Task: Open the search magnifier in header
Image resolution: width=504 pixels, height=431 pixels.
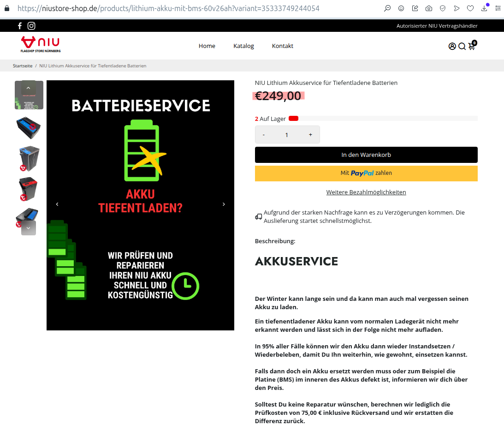Action: tap(462, 46)
